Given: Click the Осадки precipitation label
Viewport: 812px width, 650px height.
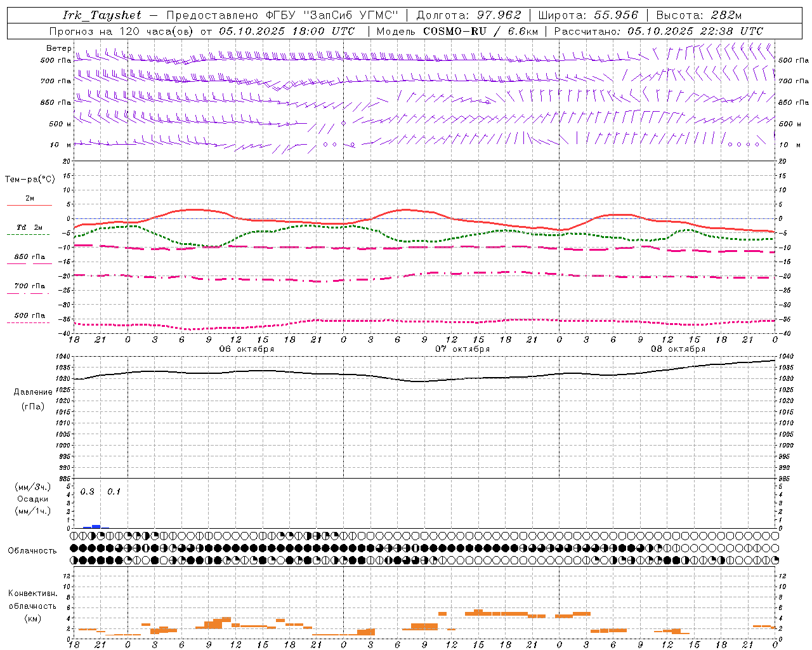Looking at the screenshot, I should pyautogui.click(x=32, y=499).
